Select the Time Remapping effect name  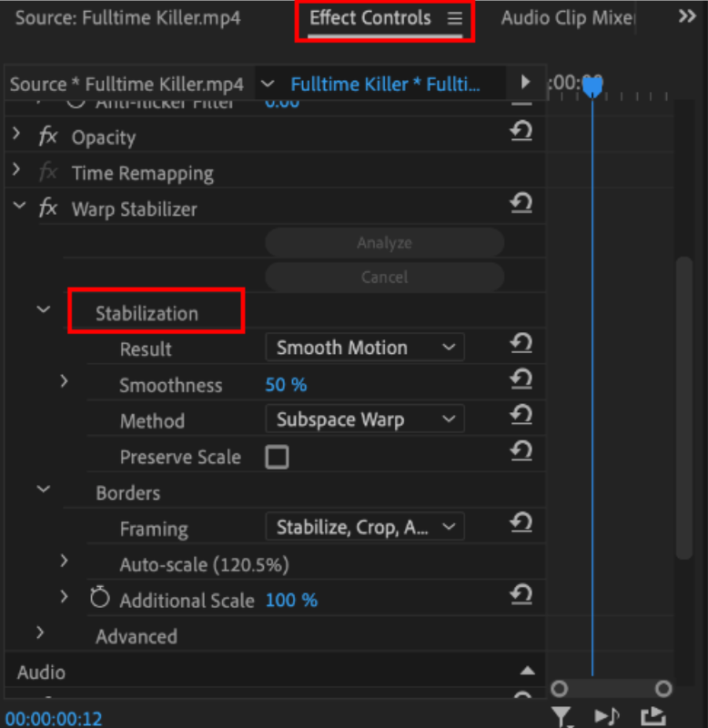(x=143, y=173)
